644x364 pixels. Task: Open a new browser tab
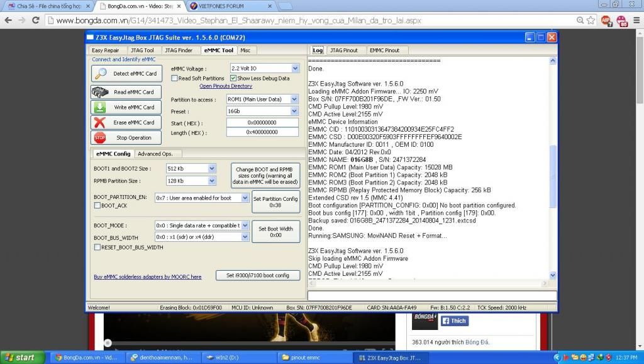tap(286, 6)
